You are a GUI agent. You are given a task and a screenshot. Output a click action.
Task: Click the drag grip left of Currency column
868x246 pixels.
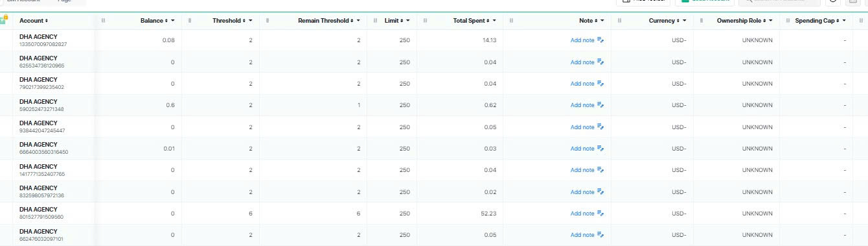[619, 21]
